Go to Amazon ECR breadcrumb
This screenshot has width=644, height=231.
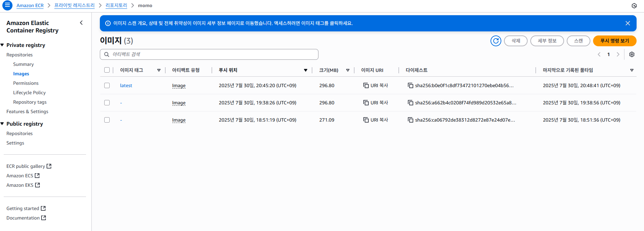pyautogui.click(x=30, y=5)
